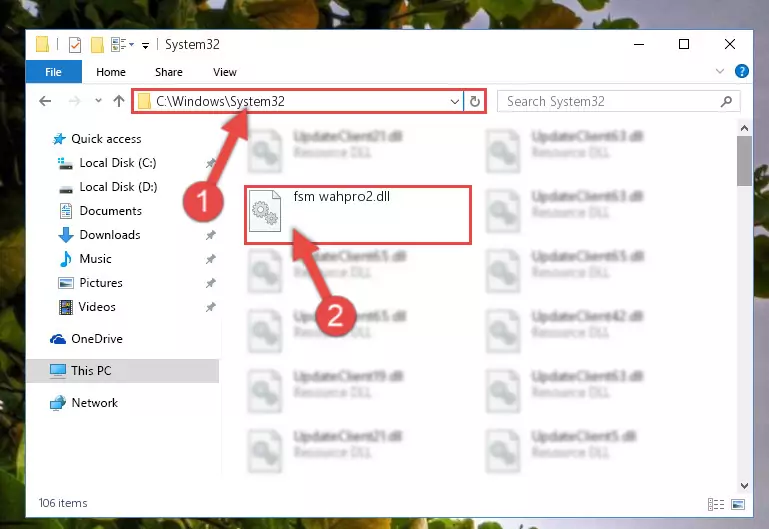Click the Properties checkmark icon in title bar

(75, 45)
